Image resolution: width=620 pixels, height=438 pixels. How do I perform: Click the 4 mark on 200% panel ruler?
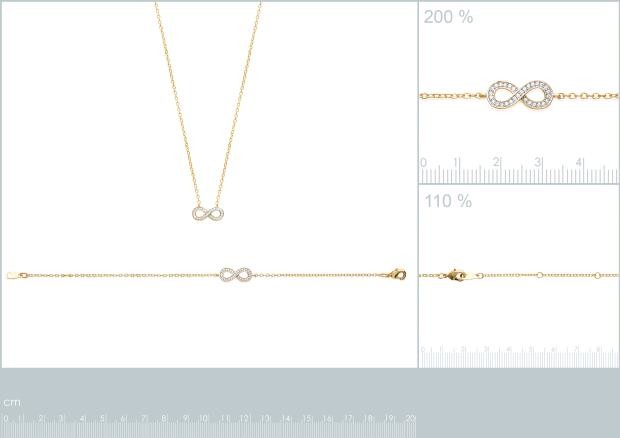(x=578, y=162)
